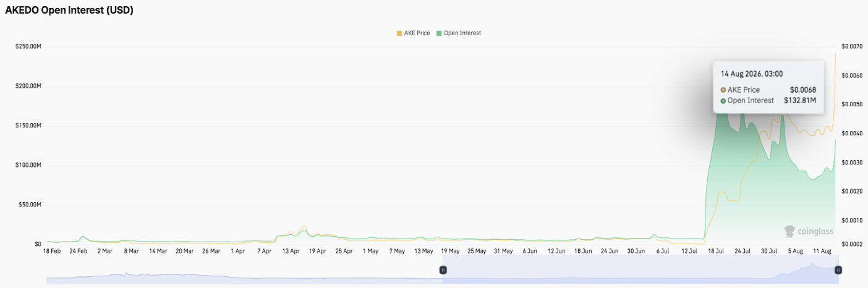Click the unselected portion of the overview mini chart

pos(244,270)
